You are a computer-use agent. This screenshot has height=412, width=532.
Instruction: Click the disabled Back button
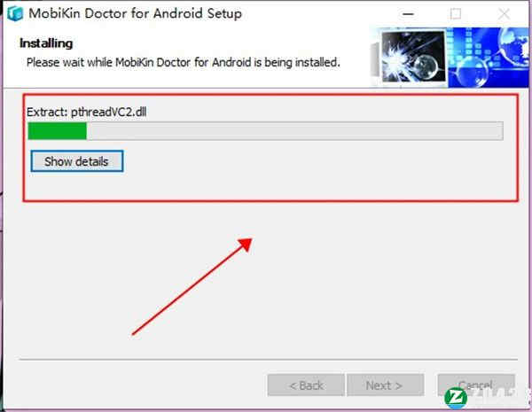[x=306, y=385]
